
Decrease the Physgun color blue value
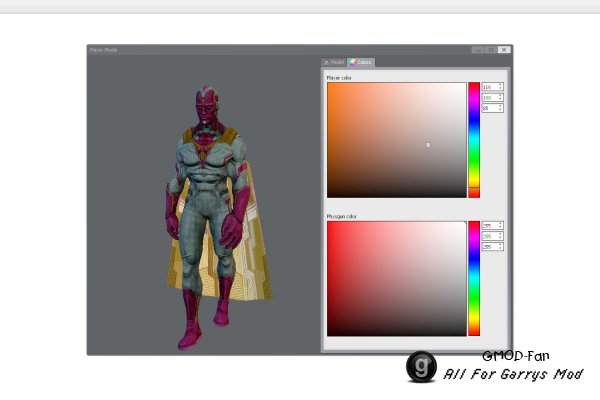(500, 249)
